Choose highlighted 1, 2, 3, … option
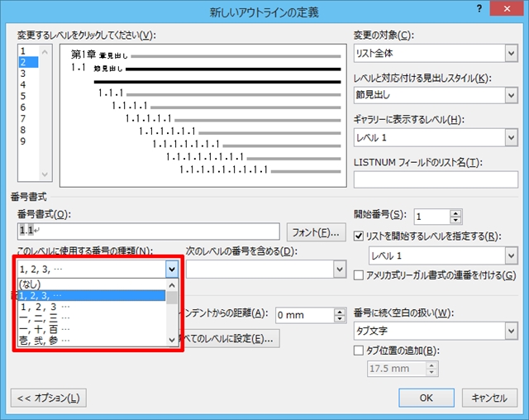Image resolution: width=529 pixels, height=420 pixels. coord(92,295)
